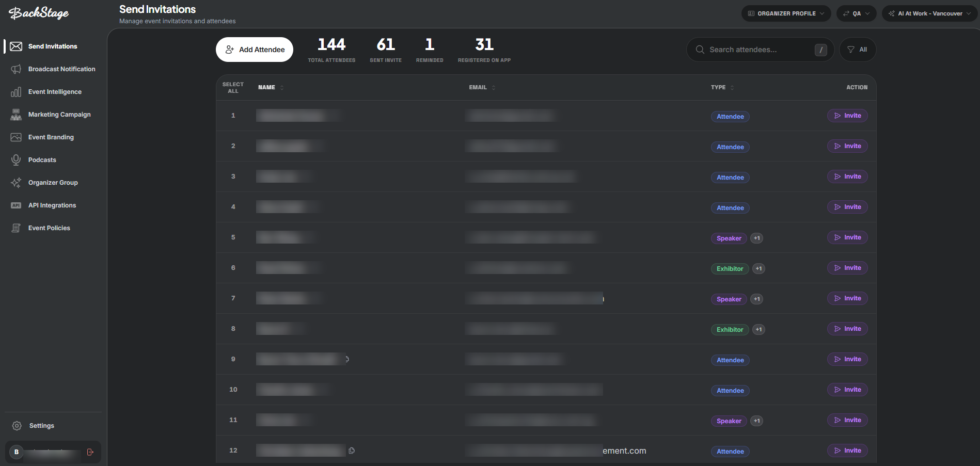Click the search magnifier icon
Viewport: 980px width, 466px height.
[x=700, y=50]
